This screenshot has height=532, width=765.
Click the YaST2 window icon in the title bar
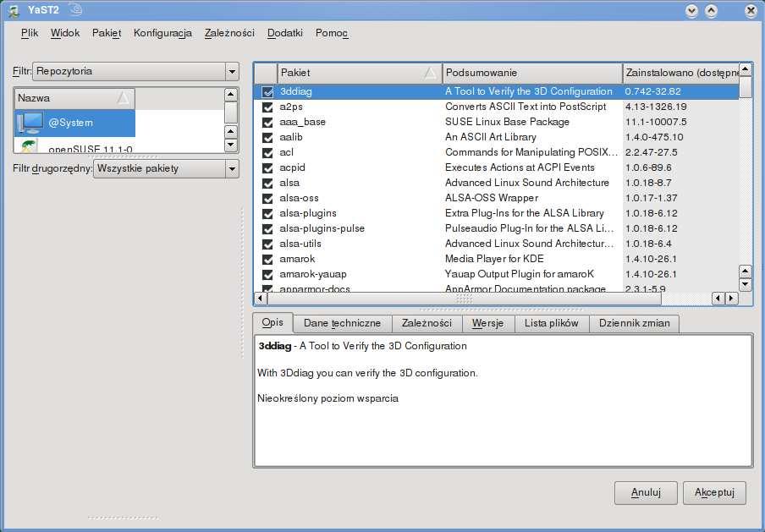click(x=14, y=10)
